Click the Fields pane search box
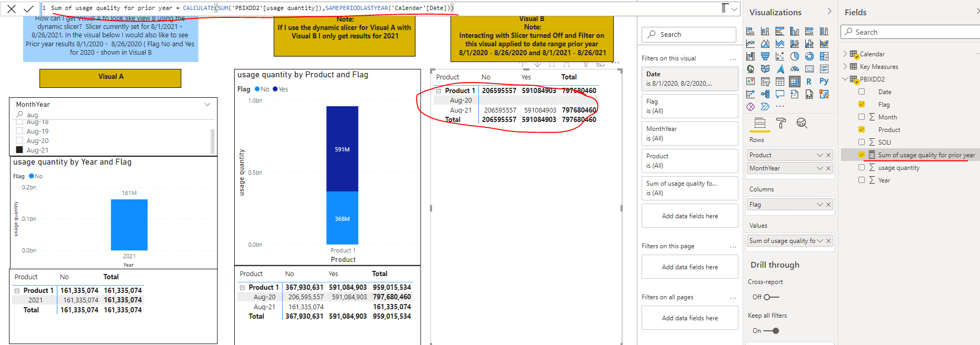 (x=911, y=32)
